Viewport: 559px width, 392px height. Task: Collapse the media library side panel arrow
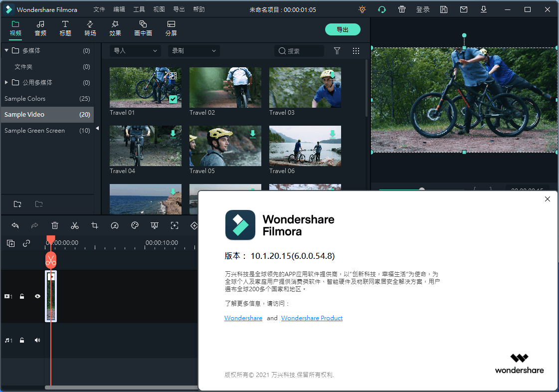click(x=97, y=128)
